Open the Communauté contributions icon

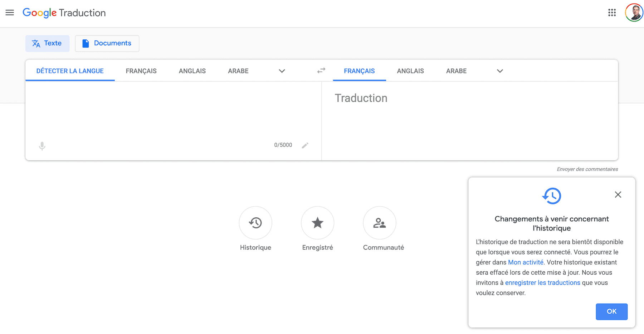pyautogui.click(x=379, y=223)
